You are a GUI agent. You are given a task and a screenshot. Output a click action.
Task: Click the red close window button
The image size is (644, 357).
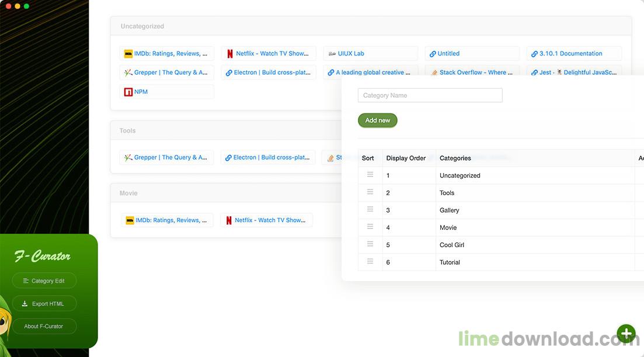point(8,6)
